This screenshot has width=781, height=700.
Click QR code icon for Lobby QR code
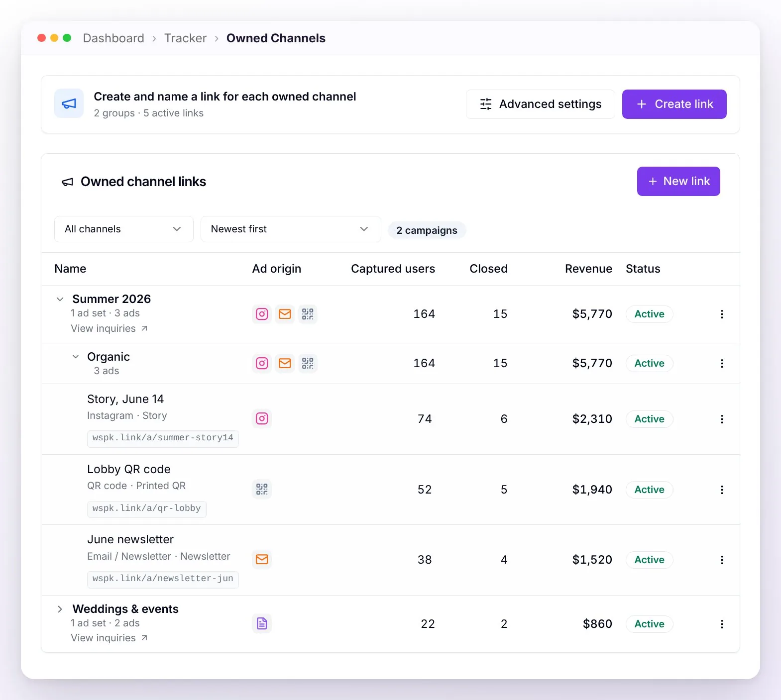[262, 489]
